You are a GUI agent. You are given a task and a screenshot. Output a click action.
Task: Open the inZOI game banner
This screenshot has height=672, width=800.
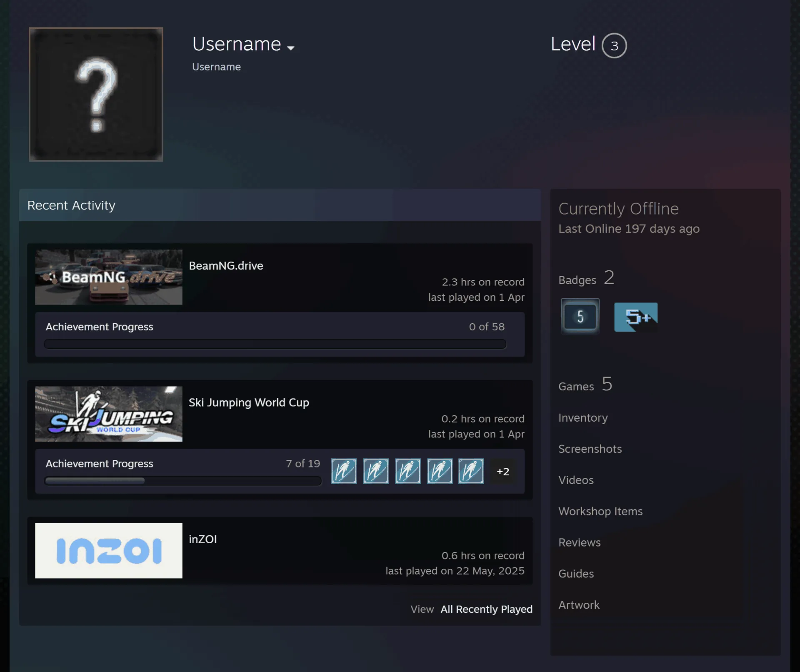pyautogui.click(x=109, y=551)
